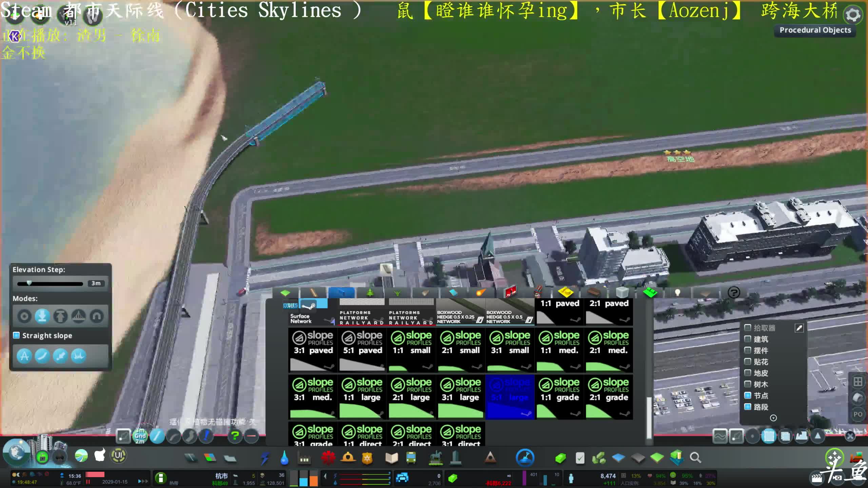Open Steam settings gear icon top right
Viewport: 868px width, 488px height.
[853, 14]
